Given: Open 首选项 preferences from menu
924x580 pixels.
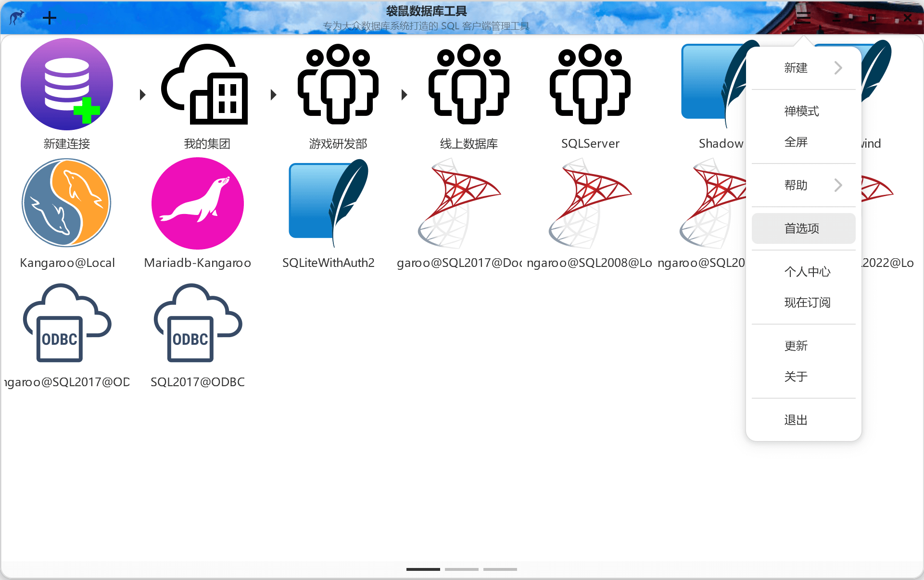Looking at the screenshot, I should pyautogui.click(x=803, y=228).
